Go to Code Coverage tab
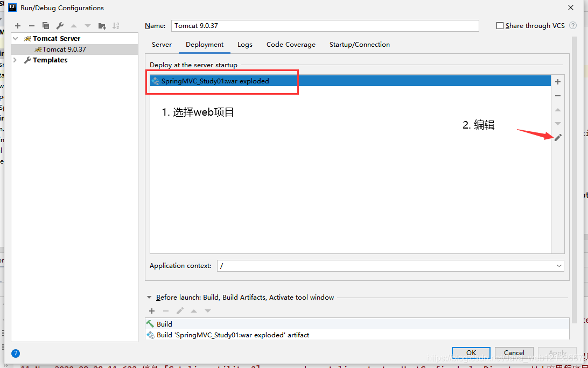588x368 pixels. [x=291, y=45]
